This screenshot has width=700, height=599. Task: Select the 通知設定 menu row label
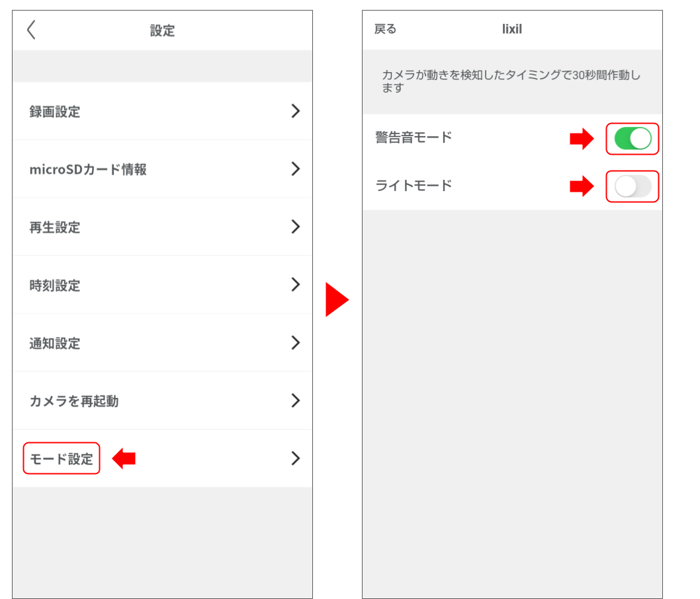click(55, 343)
